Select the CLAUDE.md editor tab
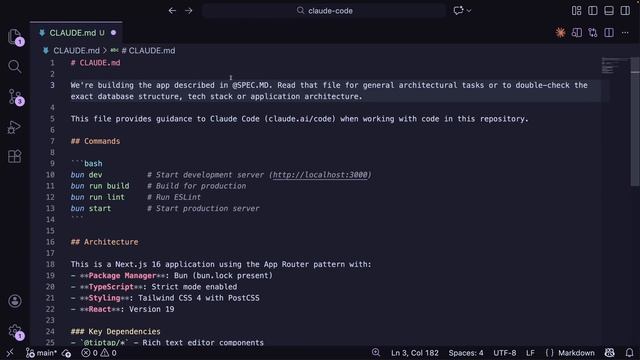640x360 pixels. tap(76, 33)
